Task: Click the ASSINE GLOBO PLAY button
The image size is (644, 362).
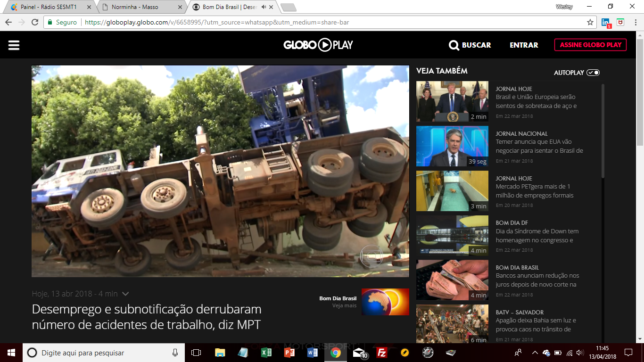Action: [x=590, y=45]
